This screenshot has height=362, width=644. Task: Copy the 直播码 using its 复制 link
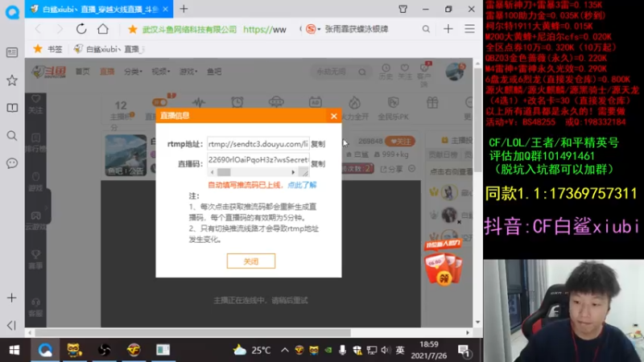tap(318, 164)
